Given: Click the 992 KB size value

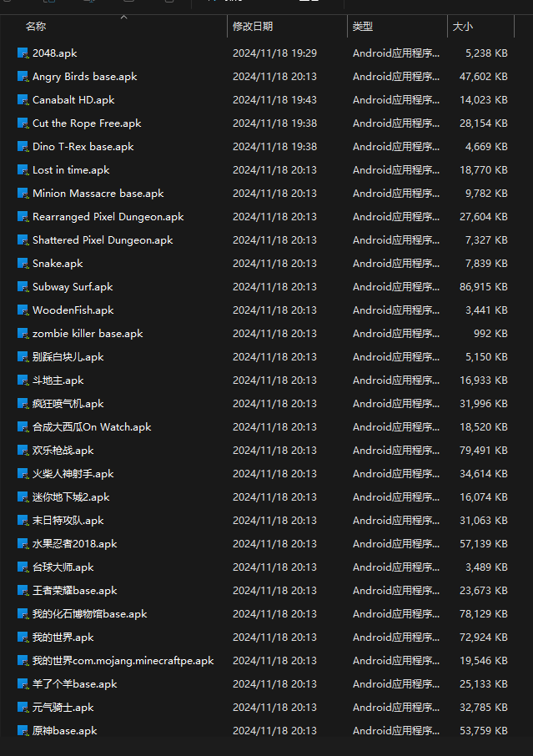Looking at the screenshot, I should click(490, 334).
